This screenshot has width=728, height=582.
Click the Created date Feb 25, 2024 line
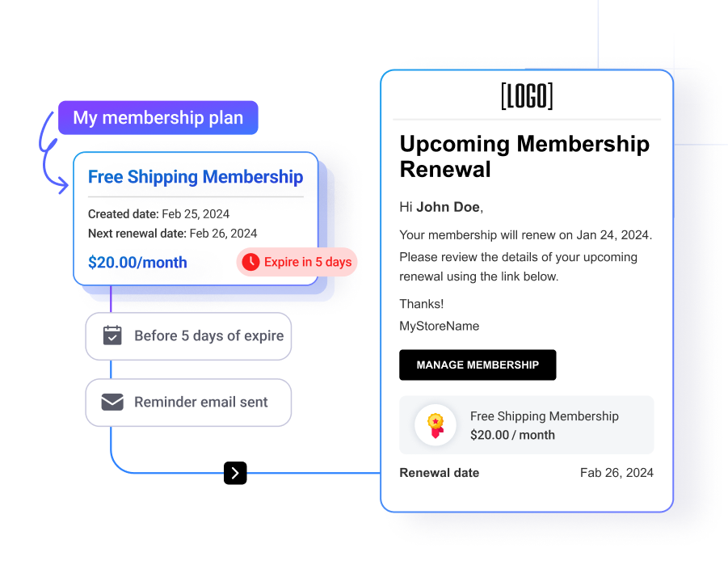(x=159, y=214)
